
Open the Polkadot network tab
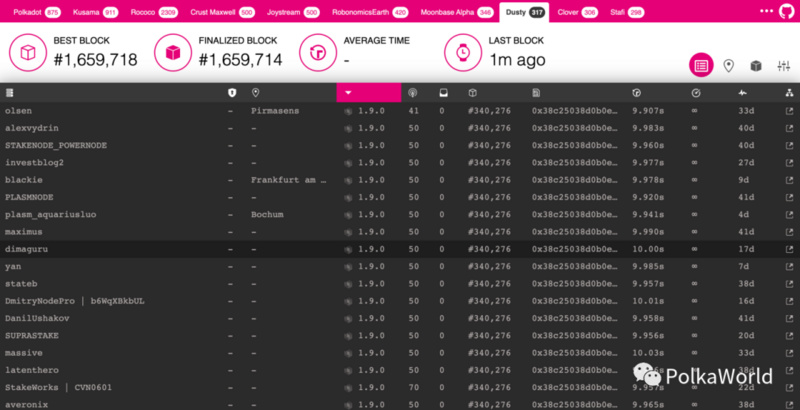point(37,12)
